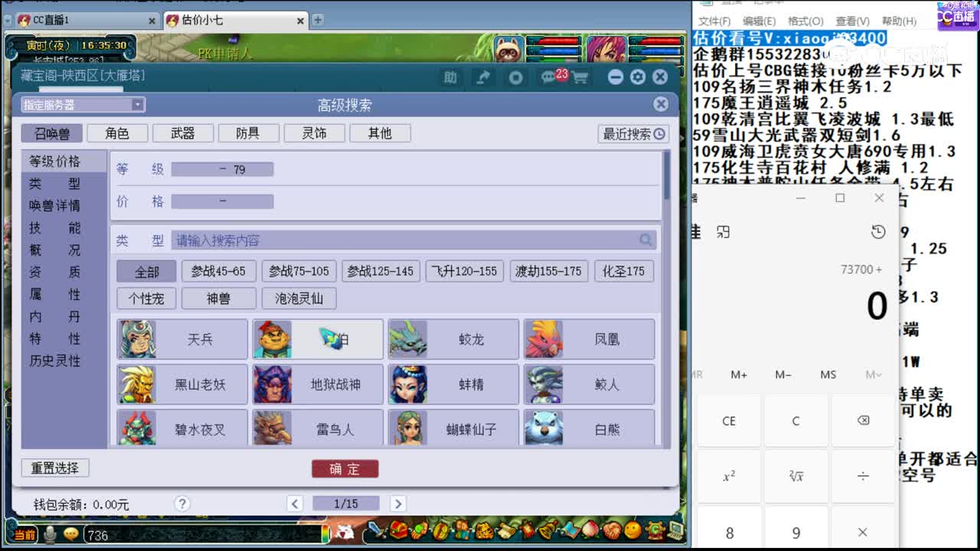Screen dimensions: 980x551
Task: Click magnifier icon in 类型 search box
Action: tap(647, 240)
